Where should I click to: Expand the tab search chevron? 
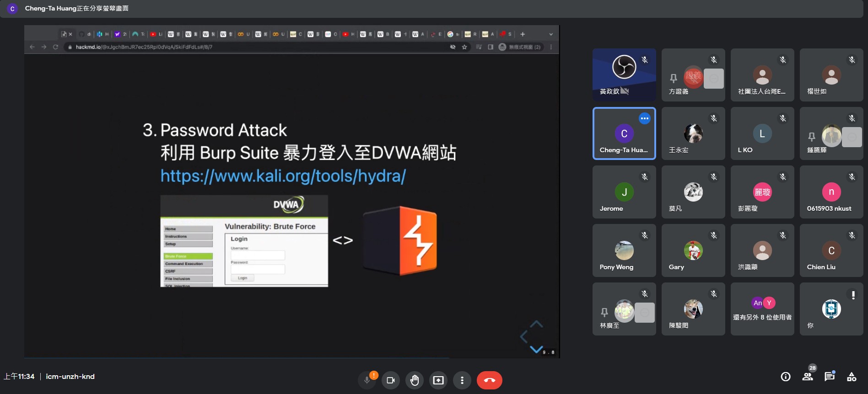[551, 34]
